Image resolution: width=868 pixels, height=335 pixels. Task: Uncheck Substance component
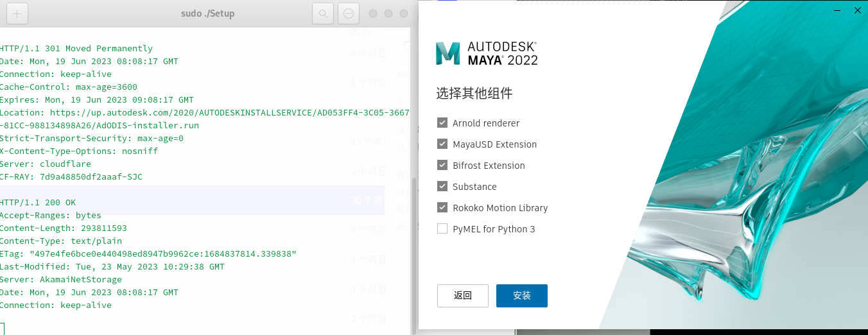[x=442, y=186]
